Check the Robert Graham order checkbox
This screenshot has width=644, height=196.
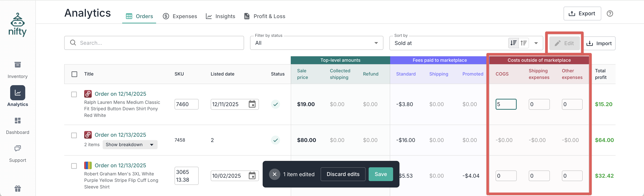pos(74,166)
